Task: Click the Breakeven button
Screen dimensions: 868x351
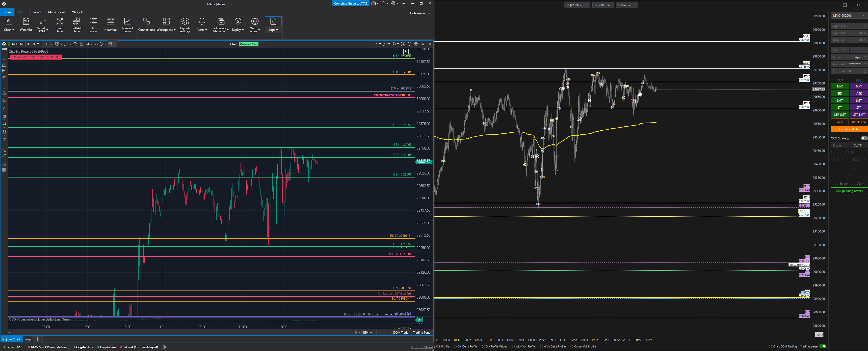Action: click(x=859, y=122)
